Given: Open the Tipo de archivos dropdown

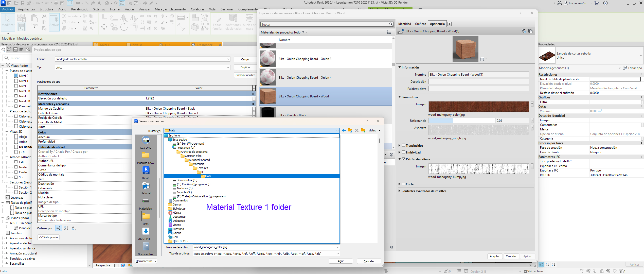Looking at the screenshot, I should pyautogui.click(x=337, y=254).
